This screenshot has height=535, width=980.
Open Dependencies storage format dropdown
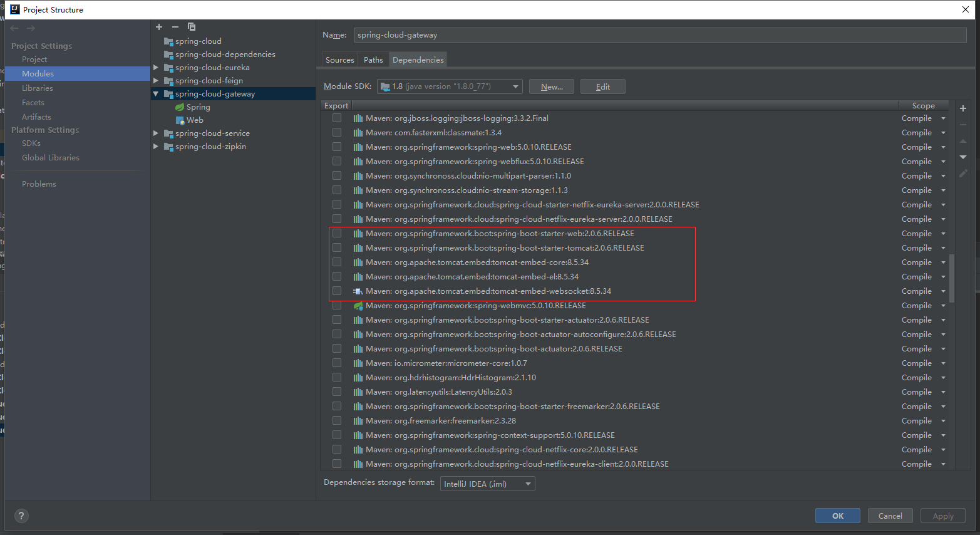[488, 484]
